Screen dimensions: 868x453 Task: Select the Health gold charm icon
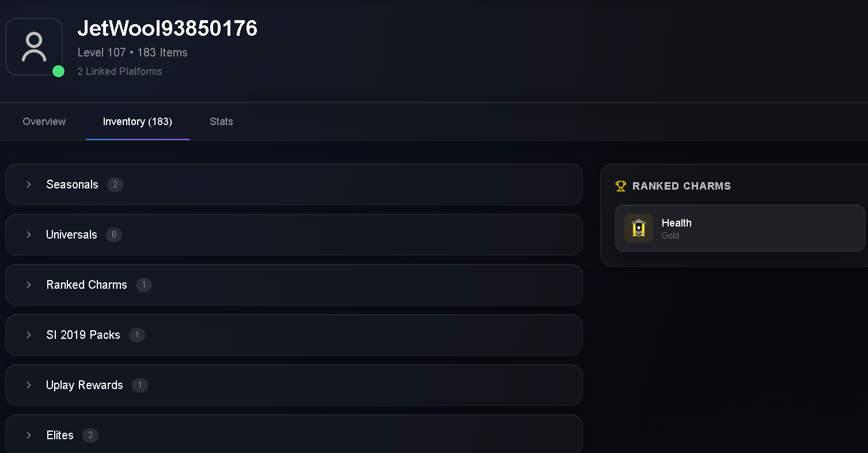pyautogui.click(x=639, y=228)
